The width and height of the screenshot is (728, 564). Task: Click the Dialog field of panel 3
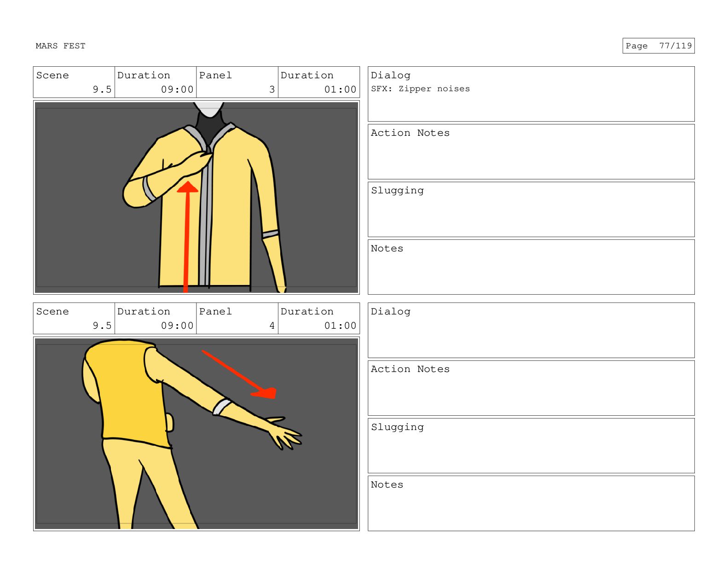[x=531, y=94]
